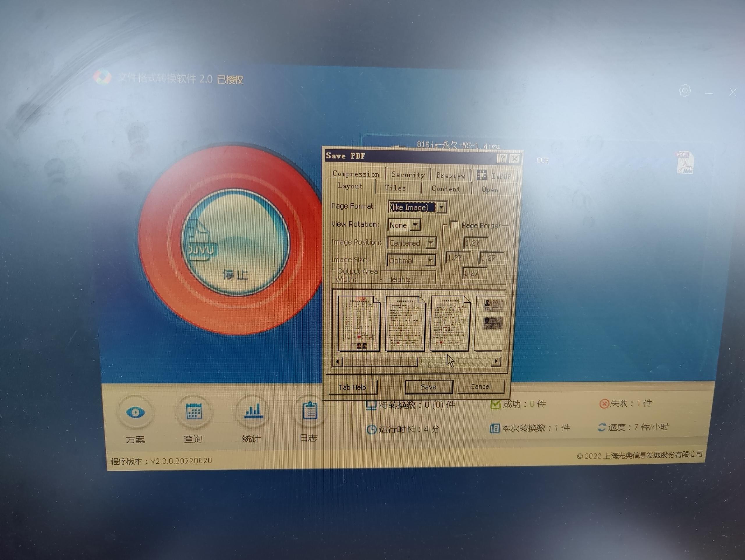Switch to the Security tab
Viewport: 745px width, 560px height.
coord(408,175)
